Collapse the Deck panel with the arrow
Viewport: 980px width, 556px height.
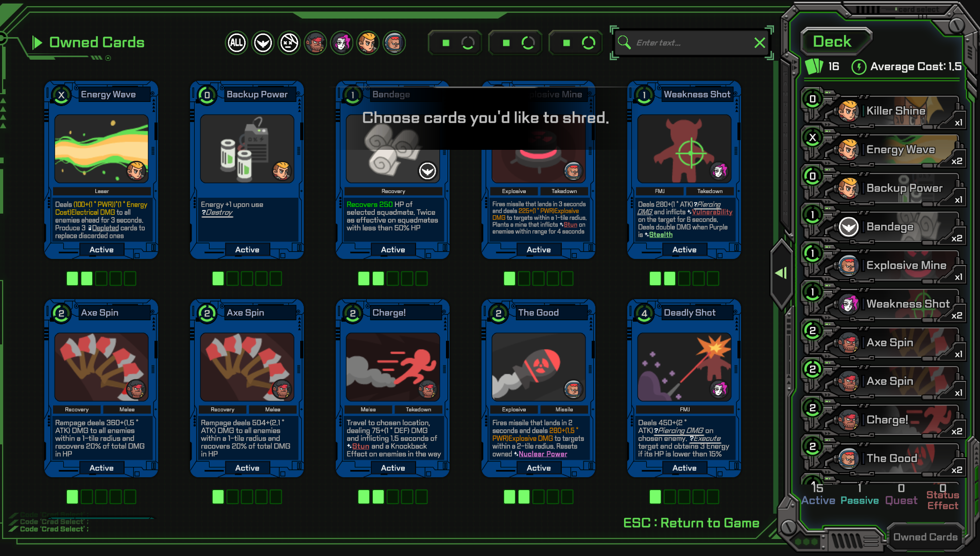(781, 273)
